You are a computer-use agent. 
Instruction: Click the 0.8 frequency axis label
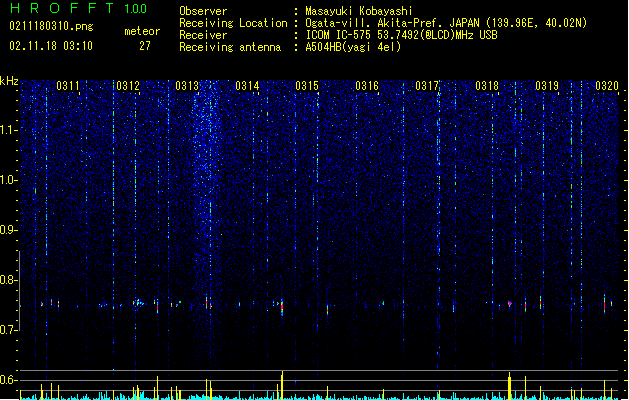tap(8, 280)
